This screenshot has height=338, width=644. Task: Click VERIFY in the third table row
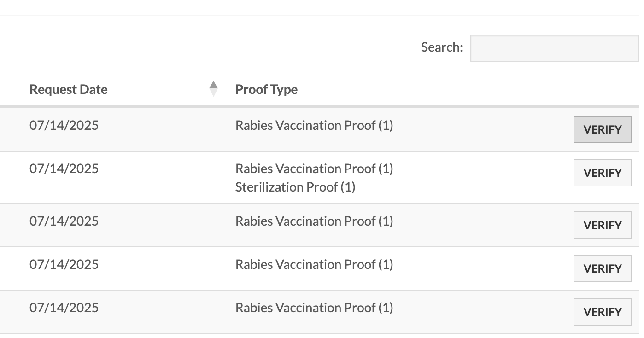click(x=603, y=225)
